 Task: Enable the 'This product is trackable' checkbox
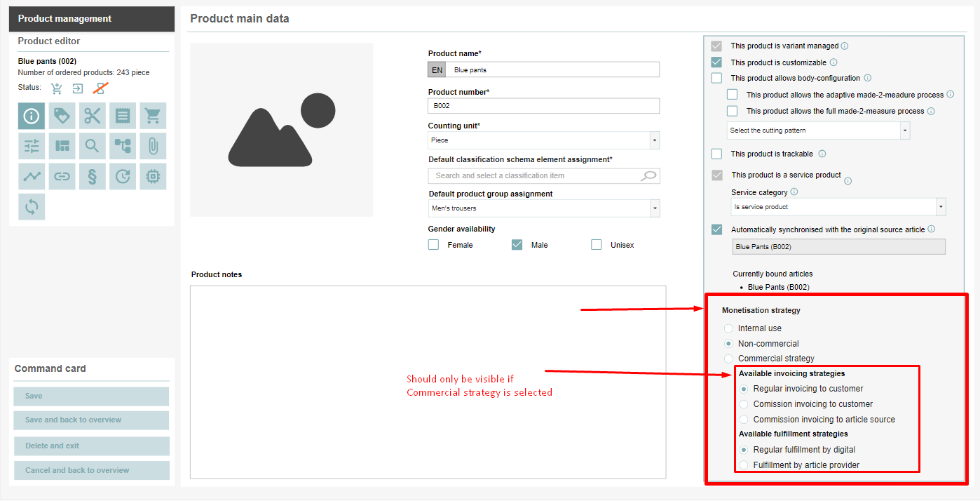716,154
